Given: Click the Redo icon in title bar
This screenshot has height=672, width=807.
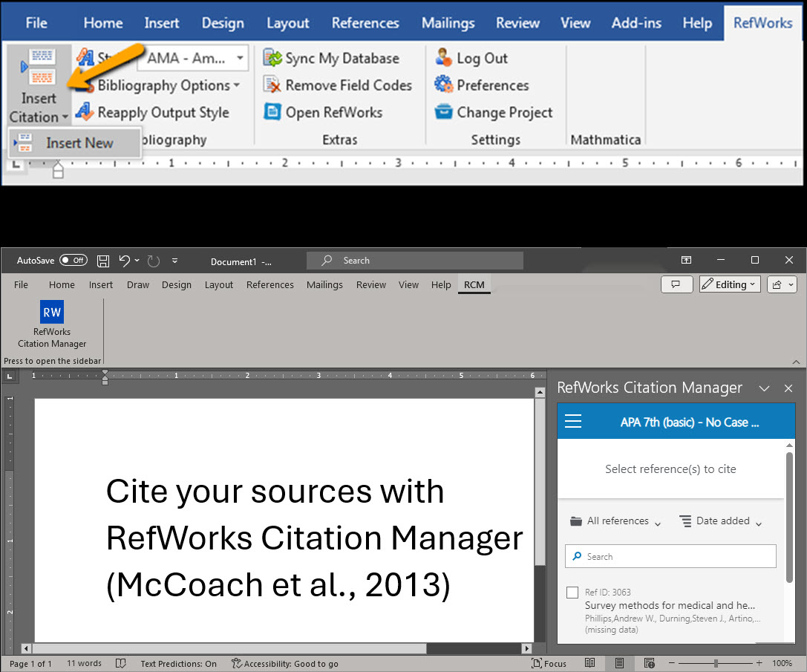Looking at the screenshot, I should tap(154, 261).
